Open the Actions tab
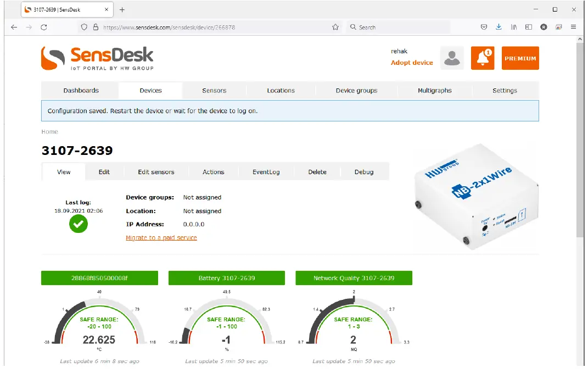Viewport: 588px width, 373px height. (214, 172)
